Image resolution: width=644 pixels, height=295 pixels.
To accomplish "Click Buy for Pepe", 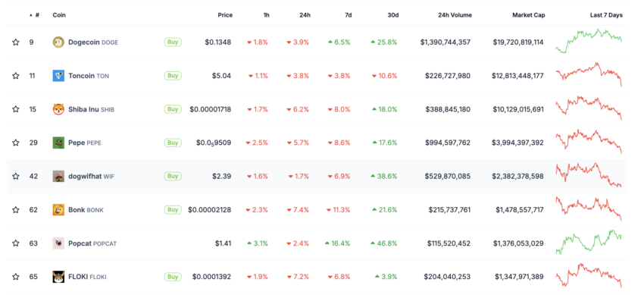I will (173, 143).
